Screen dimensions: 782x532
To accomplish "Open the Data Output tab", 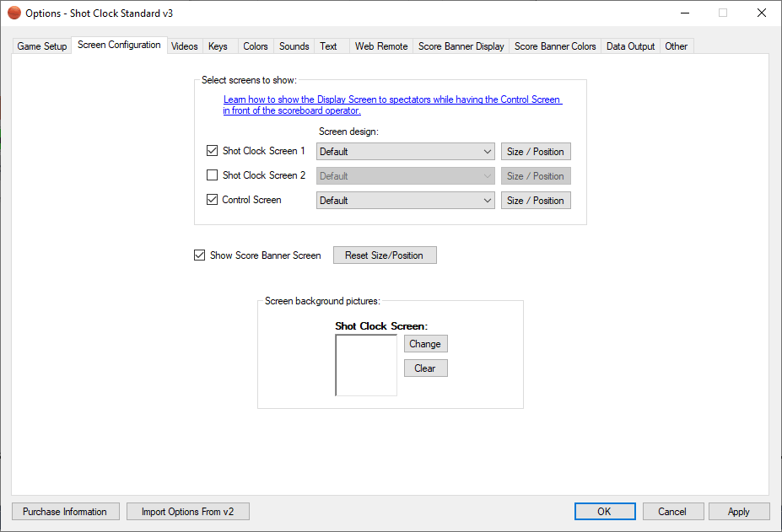I will (630, 46).
